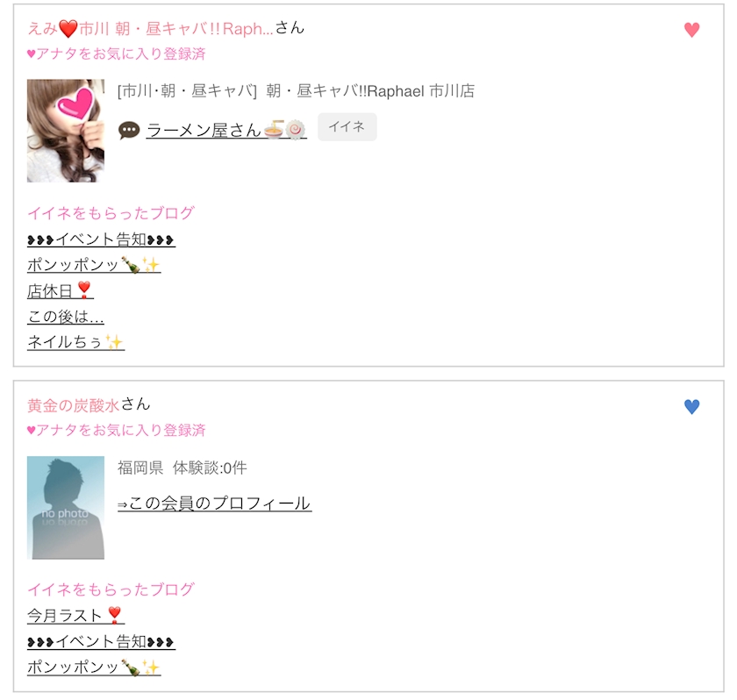Viewport: 737px width, 700px height.
Task: Open この会員のプロフィール link
Action: pyautogui.click(x=214, y=504)
